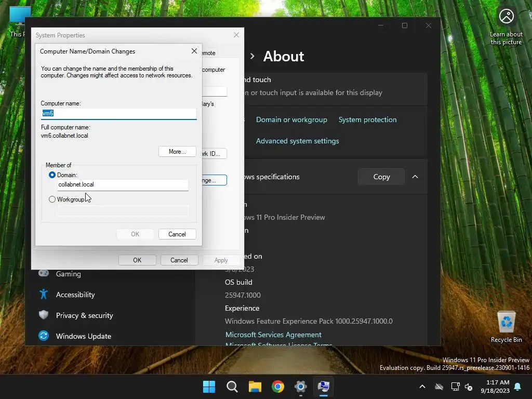Click the Settings window maximize button
The image size is (532, 399).
tap(404, 26)
